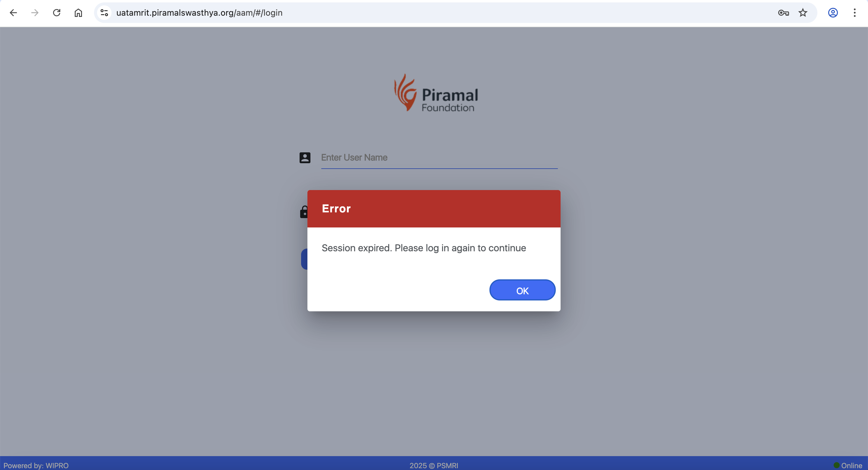Image resolution: width=868 pixels, height=470 pixels.
Task: Open the Chrome profile avatar icon
Action: pos(833,13)
